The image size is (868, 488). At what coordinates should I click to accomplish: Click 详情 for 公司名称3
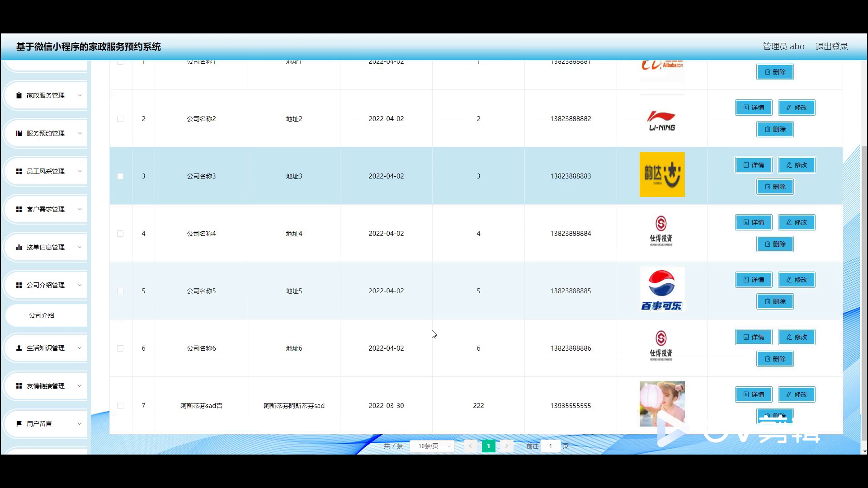(754, 165)
